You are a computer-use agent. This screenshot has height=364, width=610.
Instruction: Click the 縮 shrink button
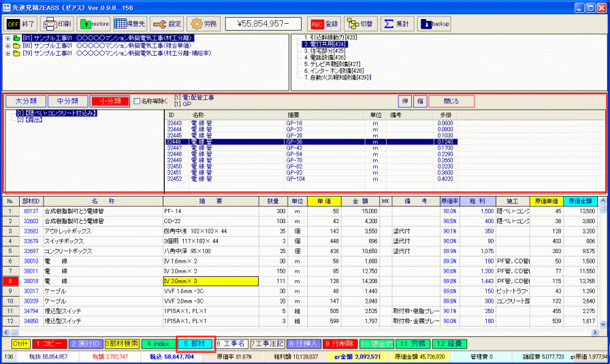(420, 101)
